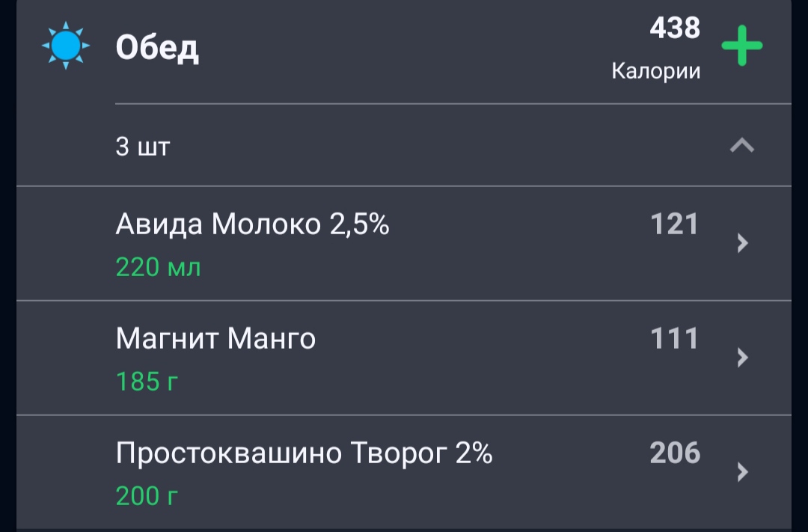Tap the Обед meal heading
This screenshot has height=532, width=808.
coord(157,48)
